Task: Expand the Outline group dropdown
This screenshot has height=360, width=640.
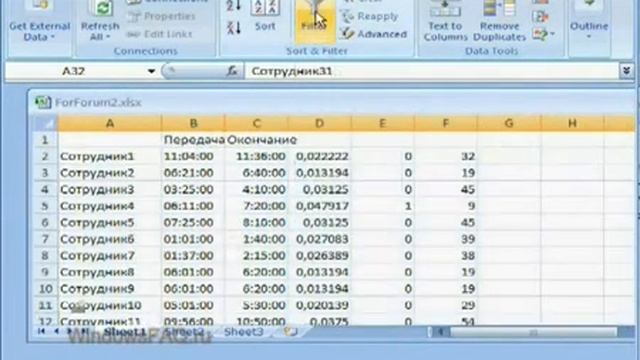Action: pos(589,22)
